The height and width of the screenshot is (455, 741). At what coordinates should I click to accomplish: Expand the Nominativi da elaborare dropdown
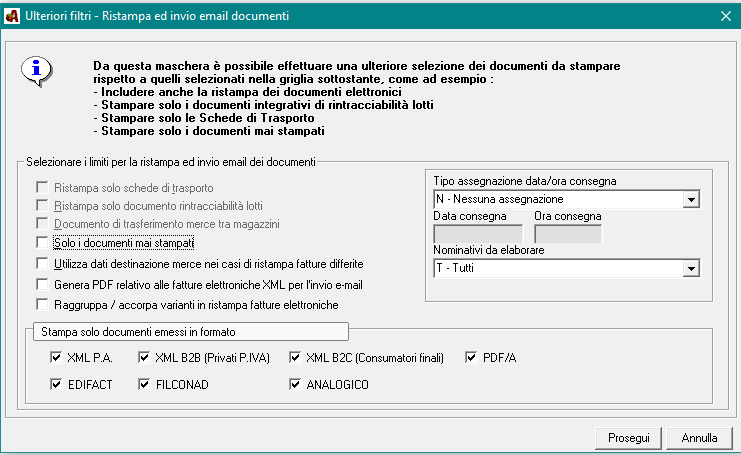pos(689,268)
